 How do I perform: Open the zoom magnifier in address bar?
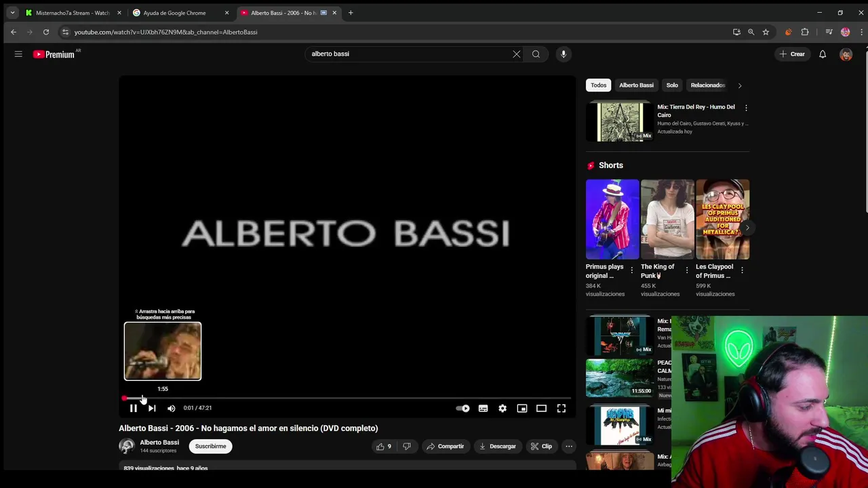tap(751, 32)
